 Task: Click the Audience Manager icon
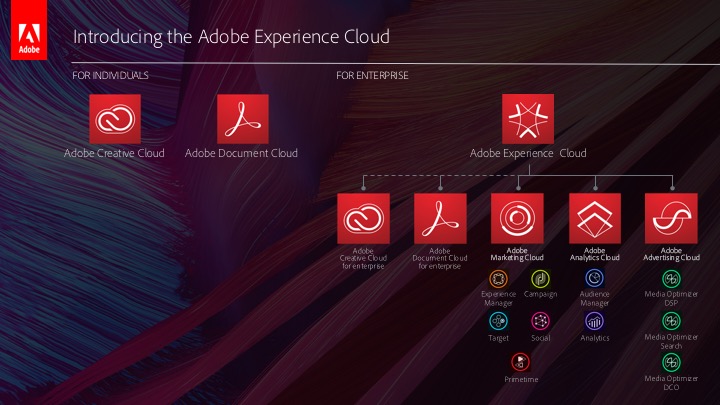pos(594,279)
